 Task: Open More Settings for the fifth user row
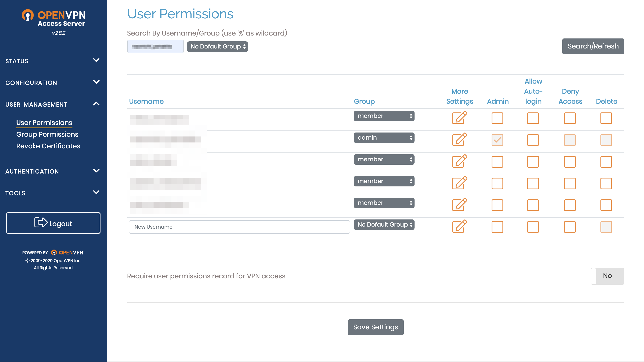point(460,205)
